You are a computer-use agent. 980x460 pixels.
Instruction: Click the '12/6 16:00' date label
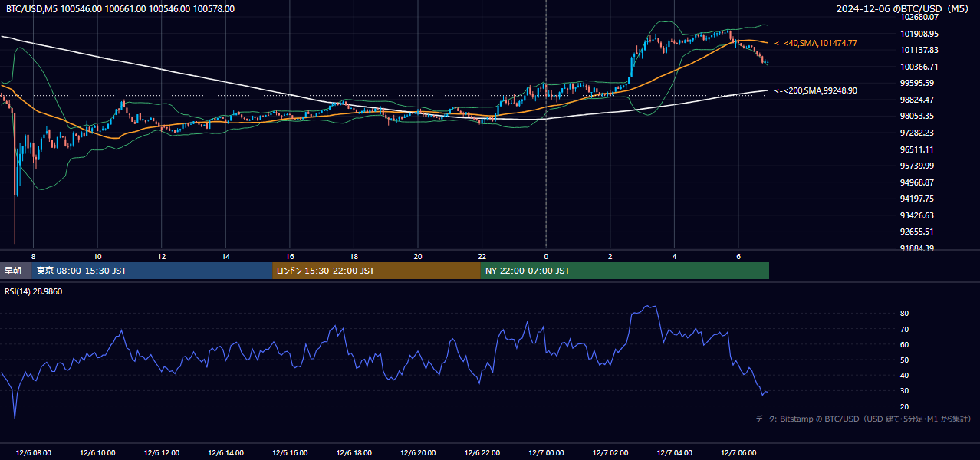[x=290, y=453]
